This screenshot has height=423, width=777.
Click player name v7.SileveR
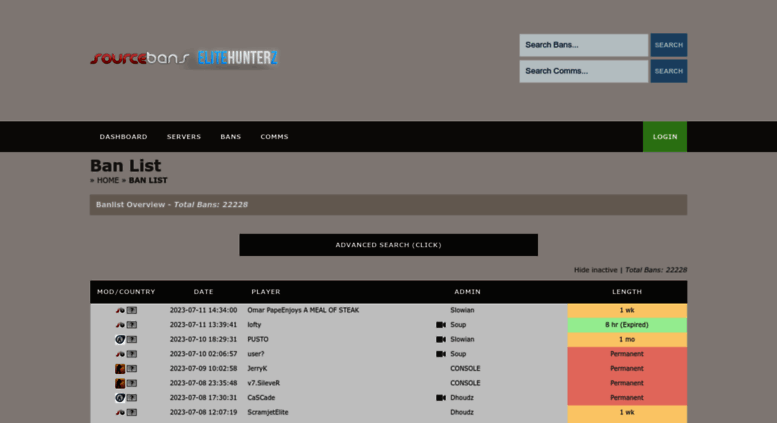click(x=264, y=383)
